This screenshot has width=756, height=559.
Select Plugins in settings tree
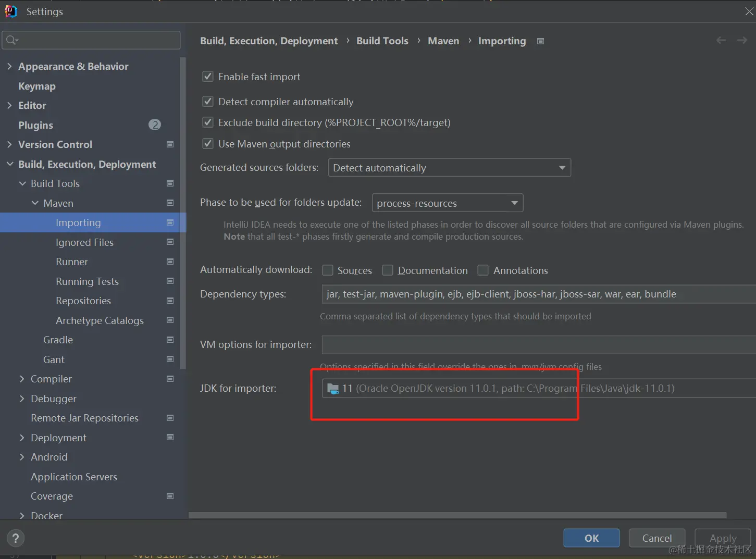point(35,125)
